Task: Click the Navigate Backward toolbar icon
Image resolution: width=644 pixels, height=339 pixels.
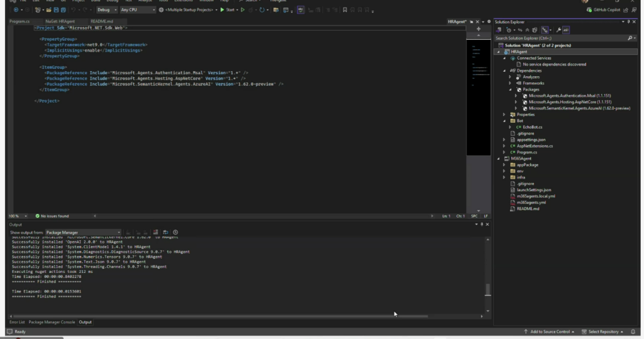Action: 16,10
